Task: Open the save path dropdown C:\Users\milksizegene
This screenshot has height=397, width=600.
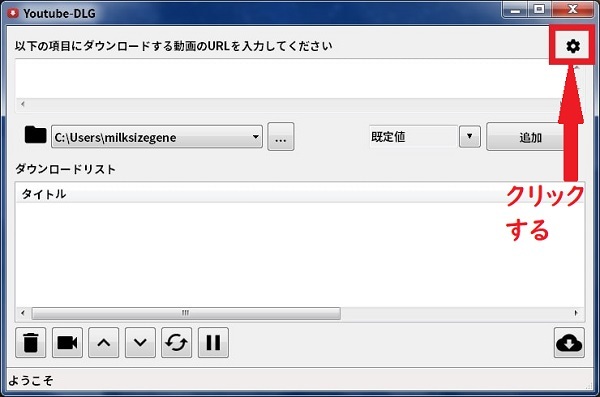Action: point(157,137)
